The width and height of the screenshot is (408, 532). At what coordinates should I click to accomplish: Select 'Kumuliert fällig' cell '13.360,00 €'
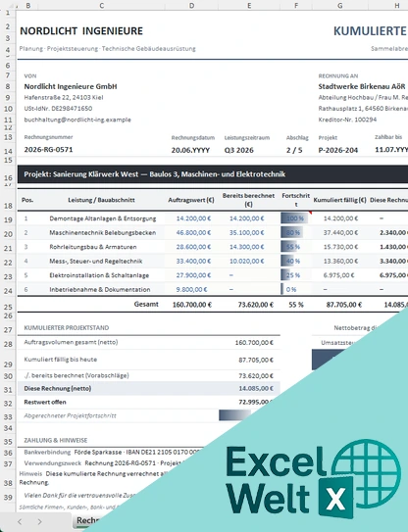[340, 262]
